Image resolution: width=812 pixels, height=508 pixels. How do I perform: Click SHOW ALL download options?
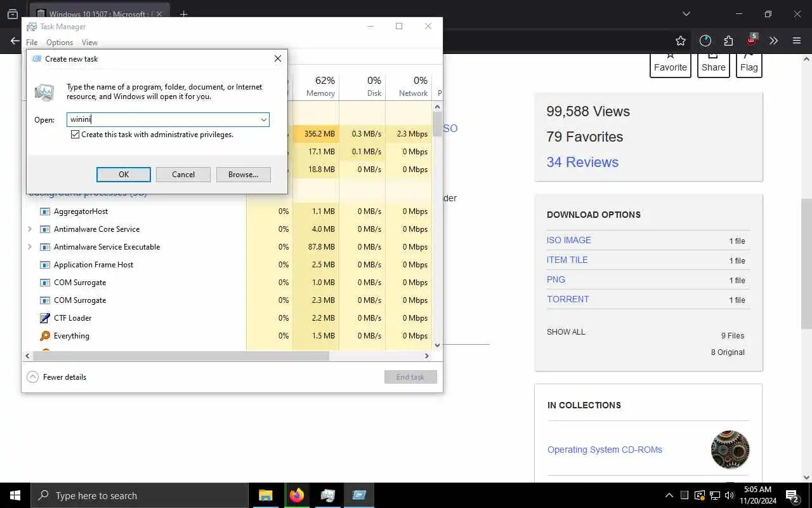566,332
